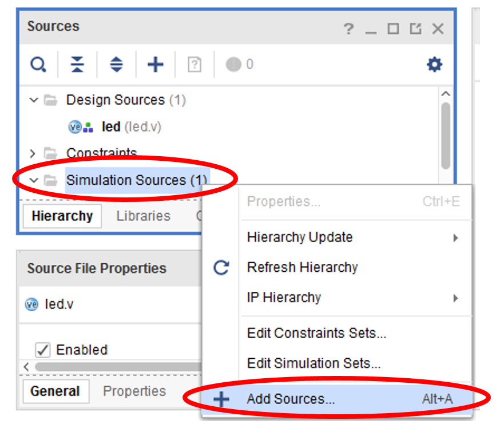504x424 pixels.
Task: Choose Add Sources from the context menu
Action: pos(291,399)
